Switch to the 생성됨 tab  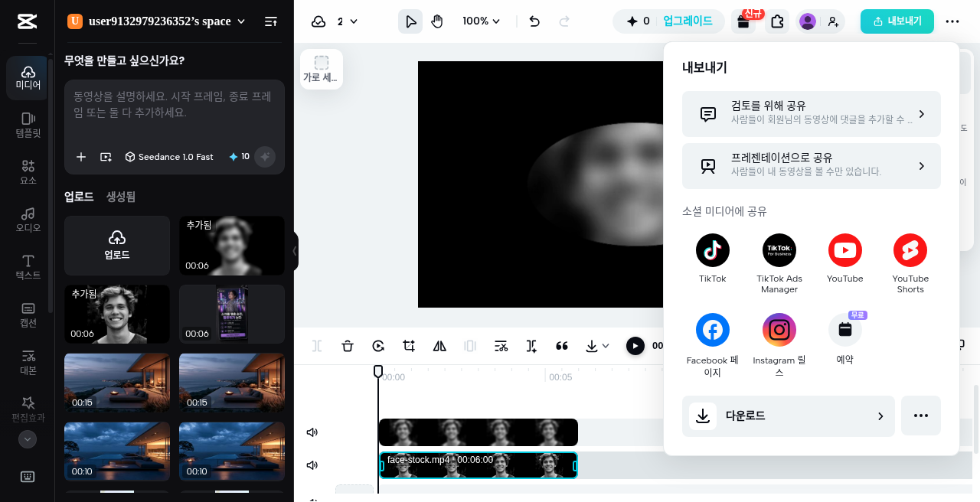121,197
